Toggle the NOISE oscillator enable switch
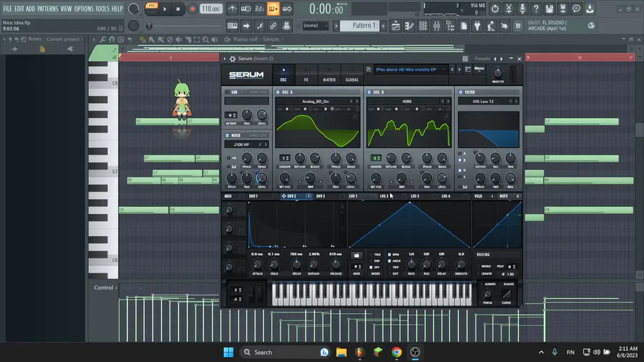Viewport: 644px width, 362px height. 227,135
